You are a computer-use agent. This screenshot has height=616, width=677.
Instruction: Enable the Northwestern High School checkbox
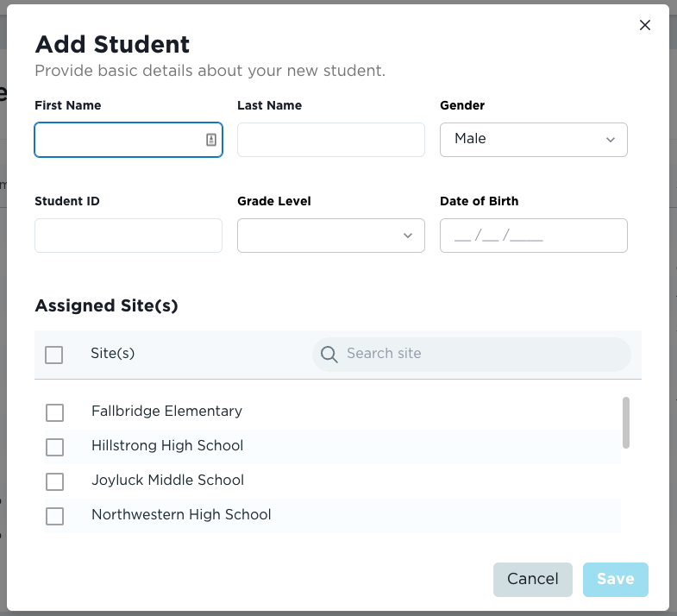point(54,516)
